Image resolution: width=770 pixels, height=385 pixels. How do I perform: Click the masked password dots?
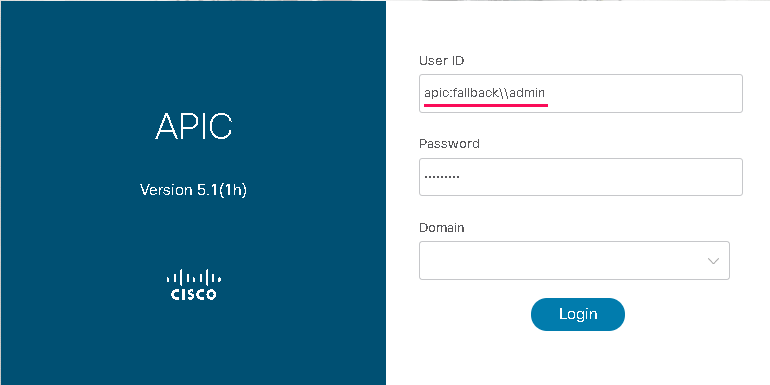441,176
